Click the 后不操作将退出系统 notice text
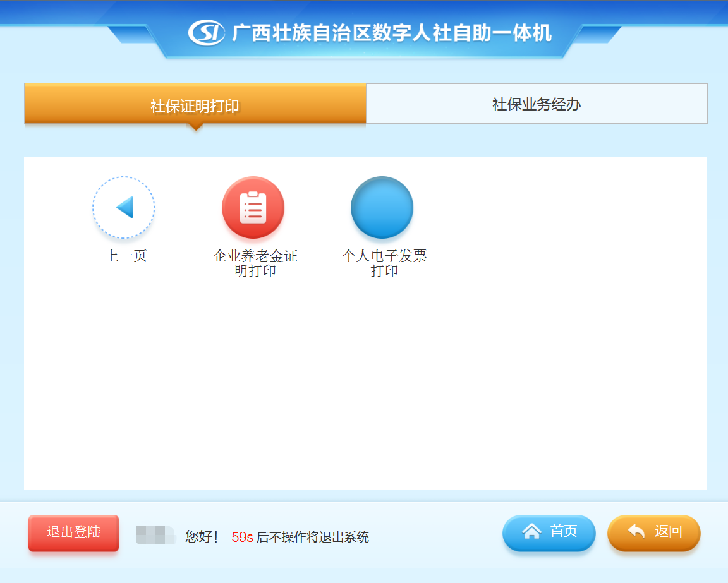 313,537
